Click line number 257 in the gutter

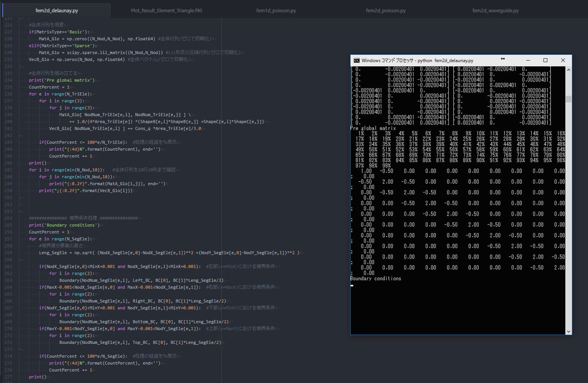[8, 239]
